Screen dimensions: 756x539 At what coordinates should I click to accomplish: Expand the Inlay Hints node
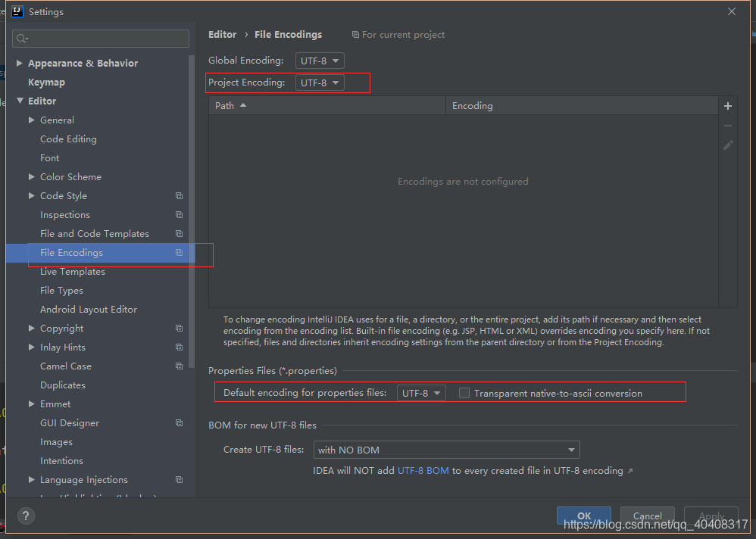[32, 347]
